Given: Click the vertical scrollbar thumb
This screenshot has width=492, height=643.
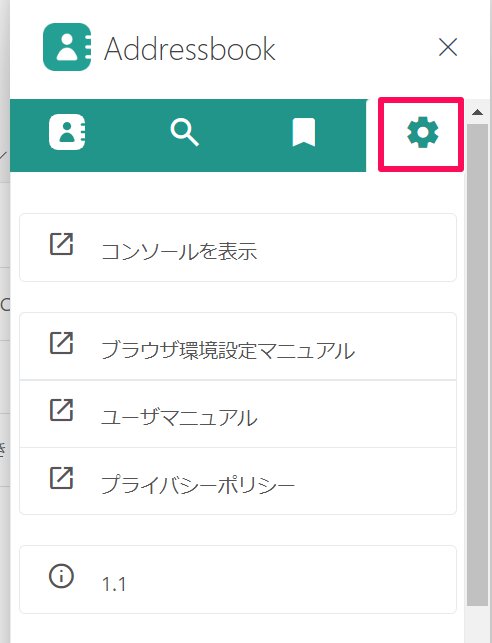Looking at the screenshot, I should pyautogui.click(x=477, y=365).
